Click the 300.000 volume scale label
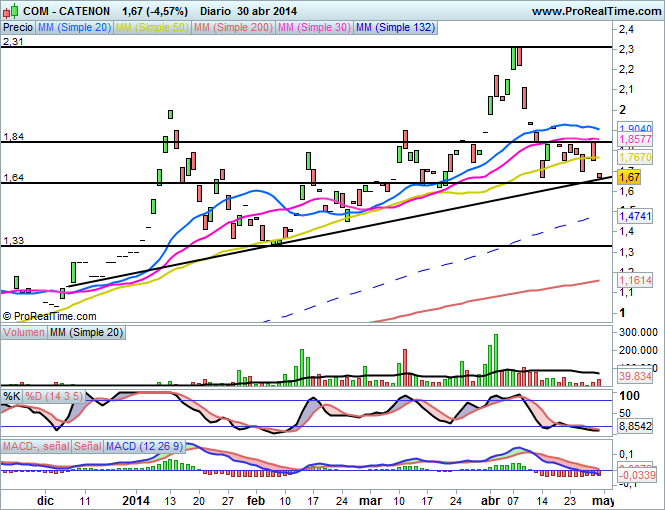665x510 pixels. [638, 332]
